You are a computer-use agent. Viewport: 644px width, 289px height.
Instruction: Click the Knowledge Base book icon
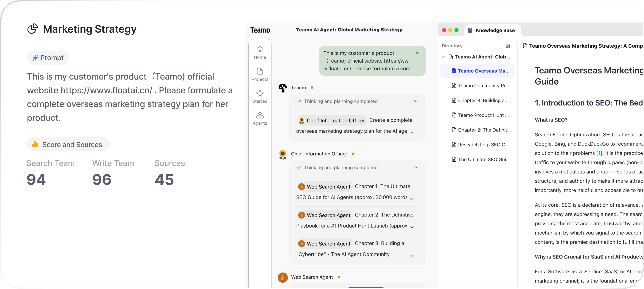point(470,30)
